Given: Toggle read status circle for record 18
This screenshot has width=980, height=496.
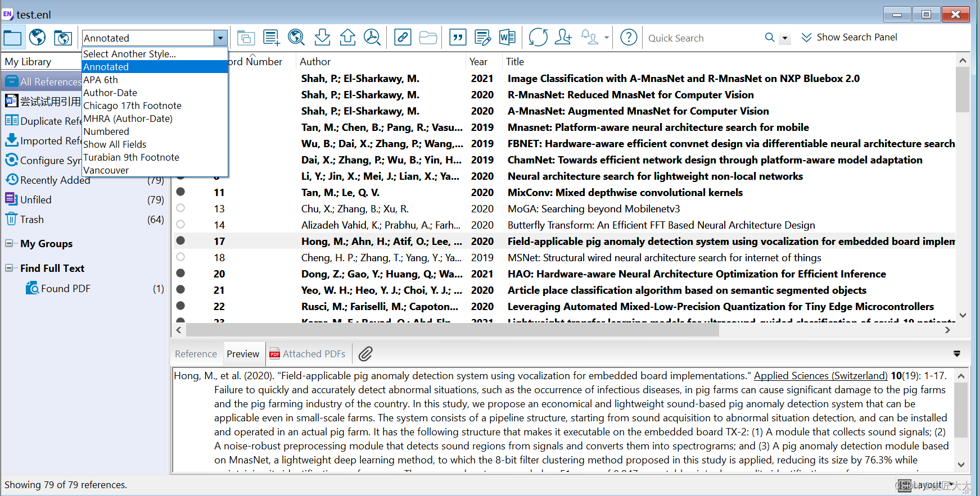Looking at the screenshot, I should [180, 257].
